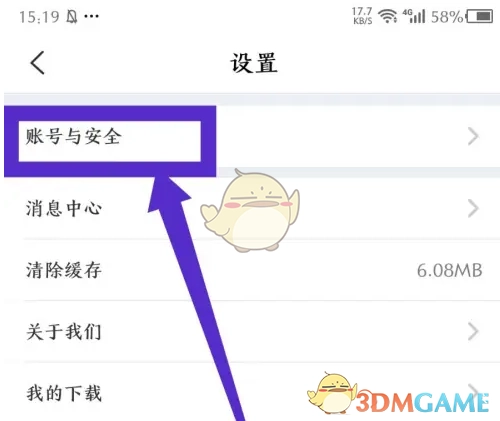Expand 消息中心 using its chevron

(x=473, y=208)
